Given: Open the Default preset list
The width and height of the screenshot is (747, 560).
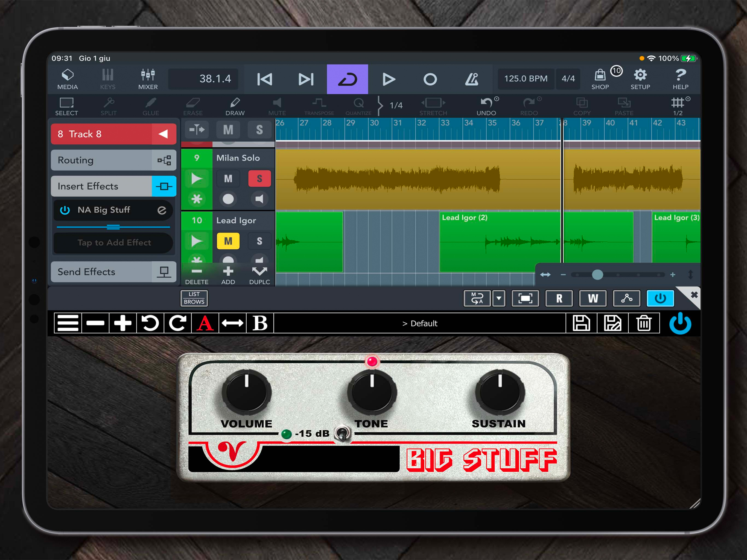Looking at the screenshot, I should click(420, 323).
